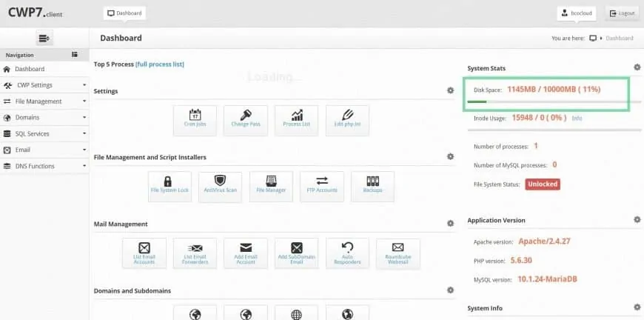
Task: Open List Email Forwarders tile
Action: coord(195,253)
